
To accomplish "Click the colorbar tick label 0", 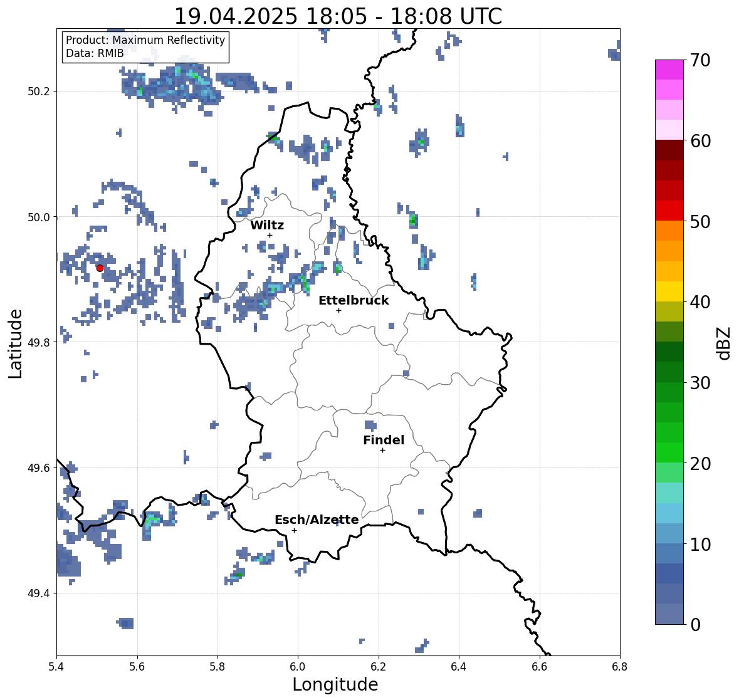I will coord(695,625).
